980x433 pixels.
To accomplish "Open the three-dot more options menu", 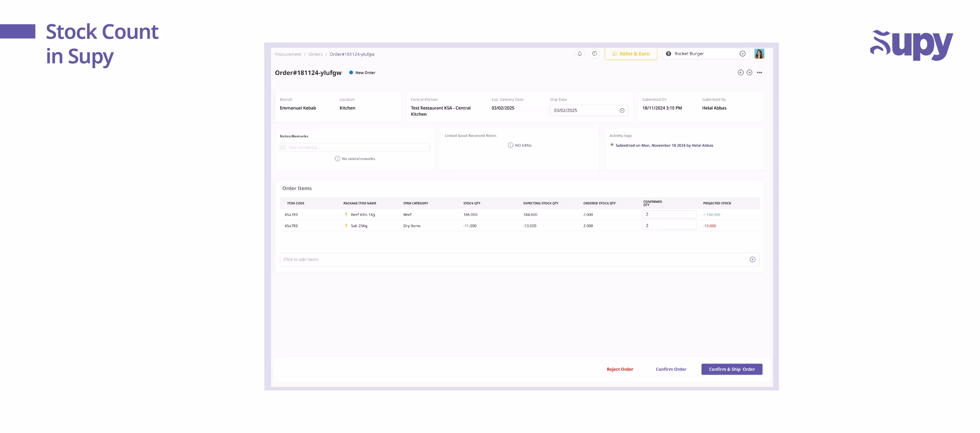I will coord(760,72).
